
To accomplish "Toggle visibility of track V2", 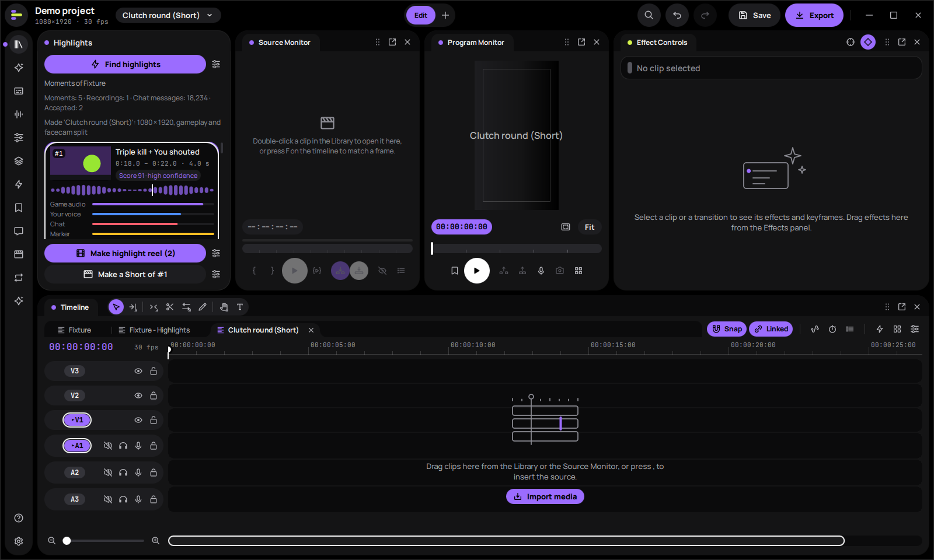I will click(x=138, y=395).
